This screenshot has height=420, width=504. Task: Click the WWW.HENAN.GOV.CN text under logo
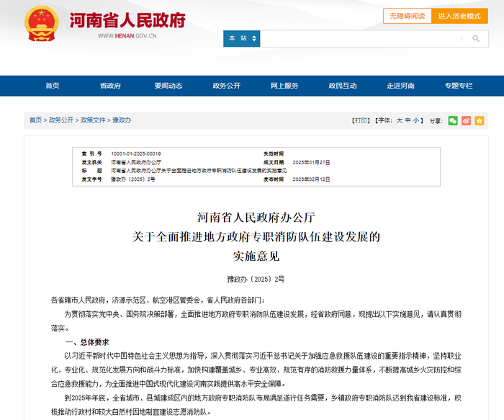127,36
